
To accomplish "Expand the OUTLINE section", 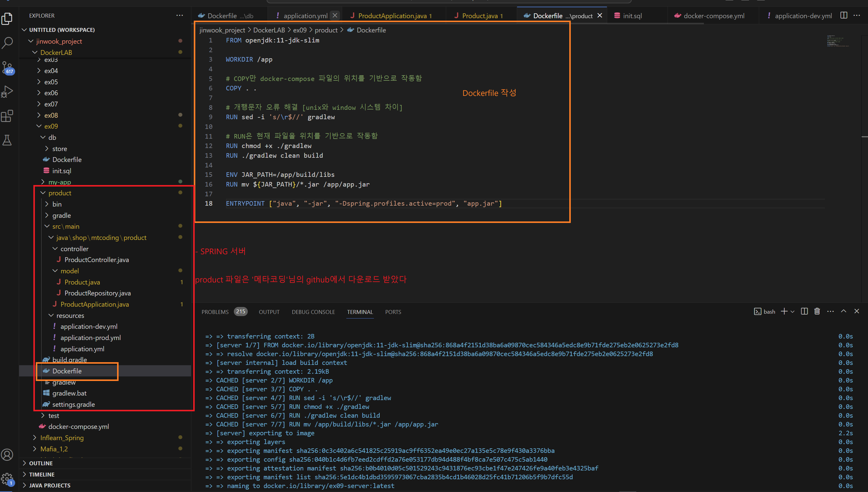I will tap(41, 463).
